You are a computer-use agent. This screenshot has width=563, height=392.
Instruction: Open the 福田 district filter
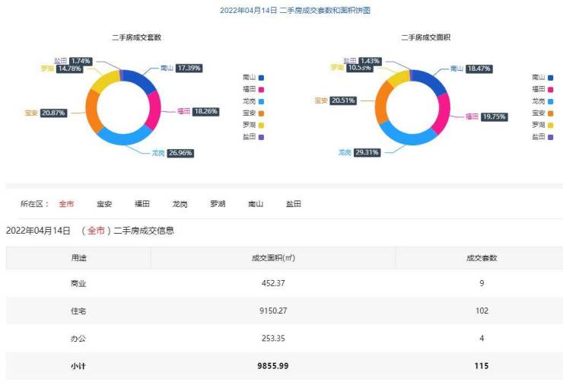point(142,204)
